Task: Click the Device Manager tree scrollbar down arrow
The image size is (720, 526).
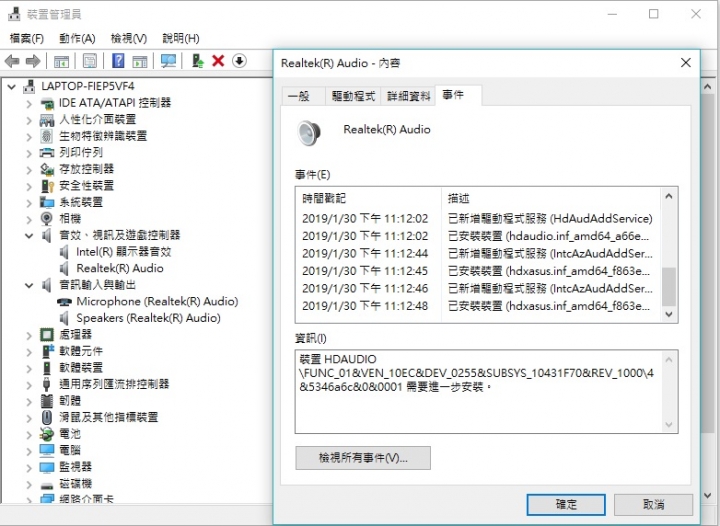Action: [708, 495]
